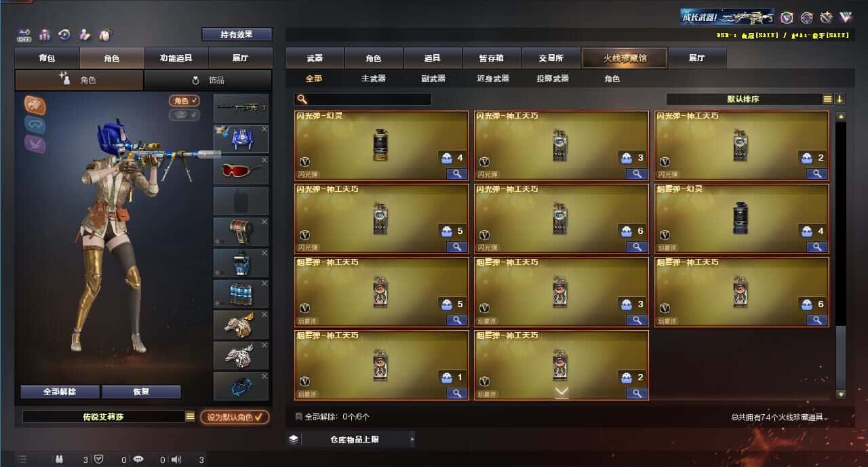
Task: Click the golden wolf item in equipment slots
Action: tap(241, 324)
